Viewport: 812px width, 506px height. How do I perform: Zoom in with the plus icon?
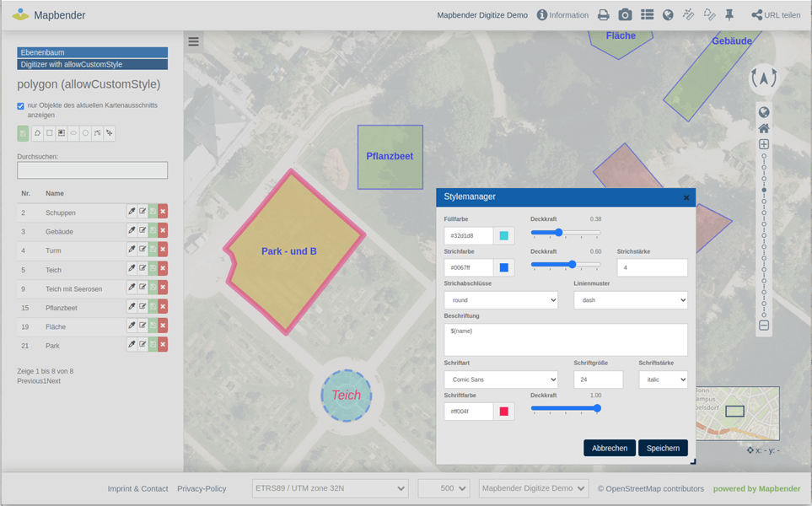tap(763, 144)
